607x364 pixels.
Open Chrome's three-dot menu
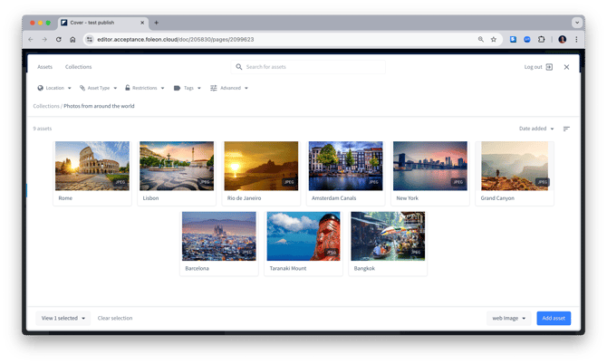(x=576, y=40)
